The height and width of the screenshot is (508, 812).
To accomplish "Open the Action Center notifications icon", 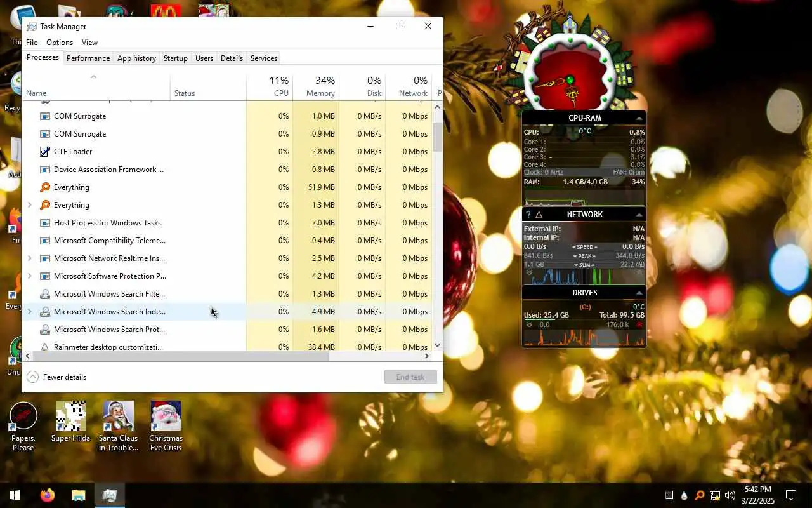I will [791, 495].
